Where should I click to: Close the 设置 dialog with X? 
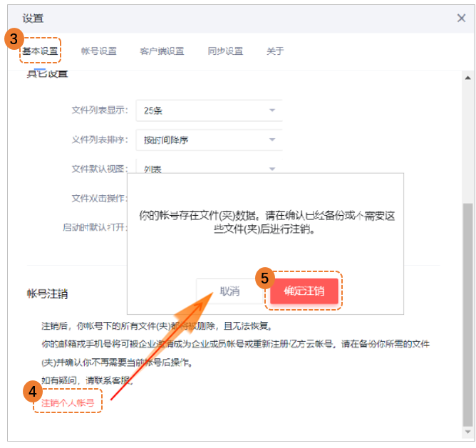point(461,19)
